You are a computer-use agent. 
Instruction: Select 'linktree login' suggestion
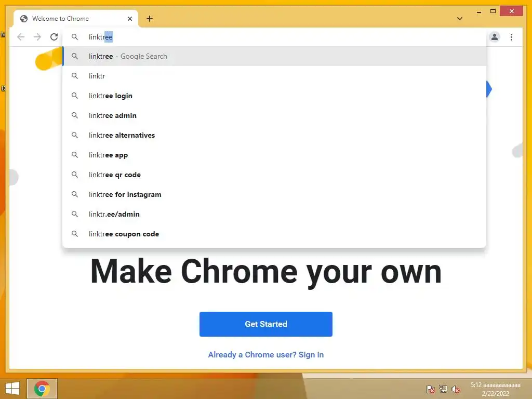tap(274, 96)
